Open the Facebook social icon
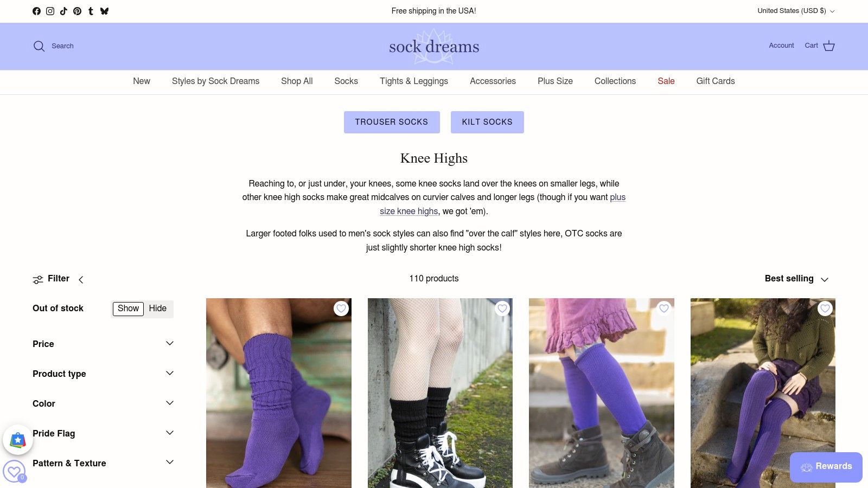 [36, 11]
